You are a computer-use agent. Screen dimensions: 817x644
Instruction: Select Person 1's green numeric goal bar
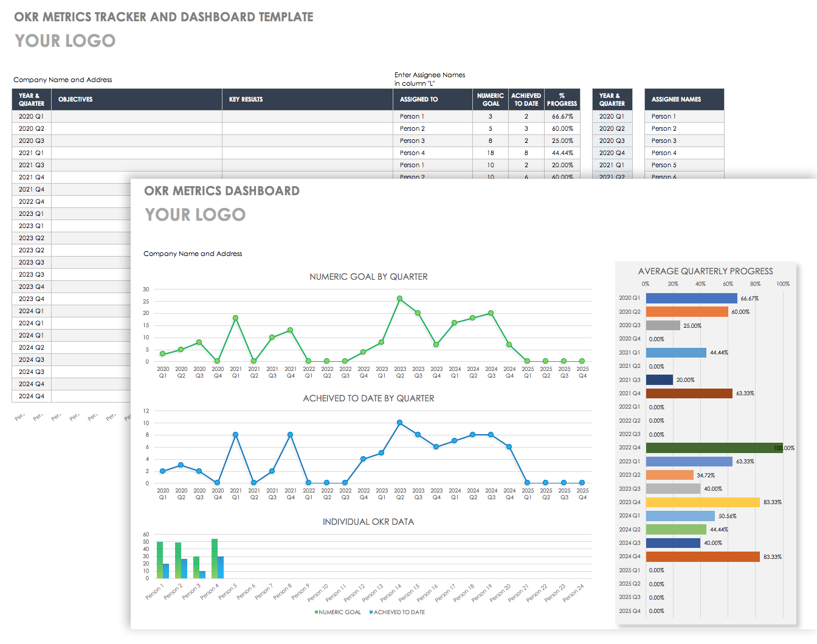[160, 560]
